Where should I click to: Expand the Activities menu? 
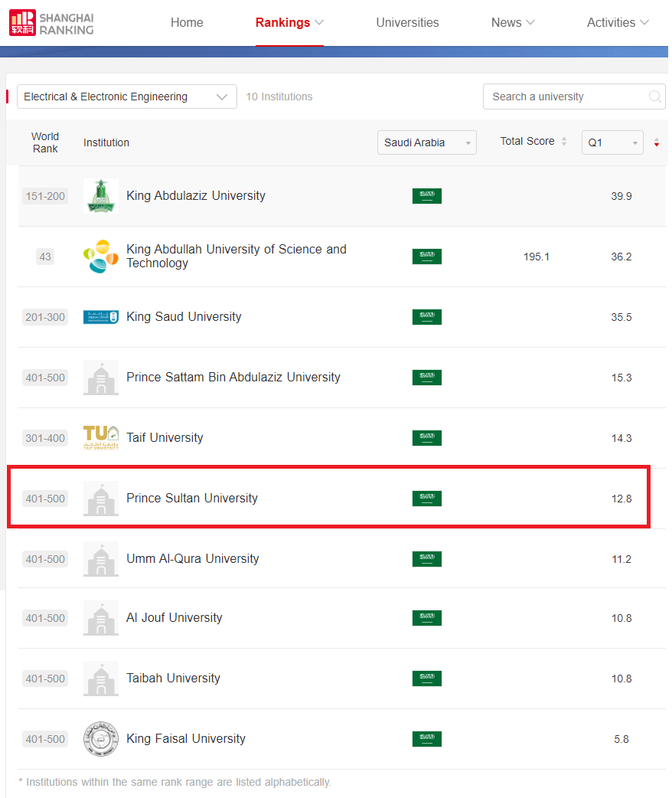coord(618,23)
